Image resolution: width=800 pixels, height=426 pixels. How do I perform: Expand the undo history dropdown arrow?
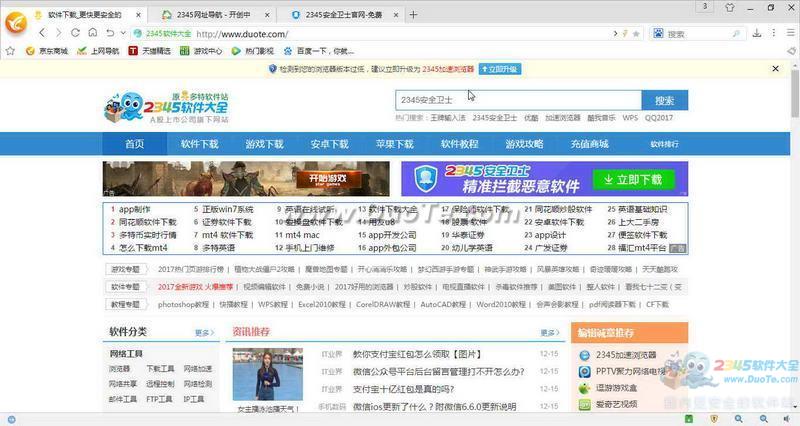pyautogui.click(x=123, y=33)
